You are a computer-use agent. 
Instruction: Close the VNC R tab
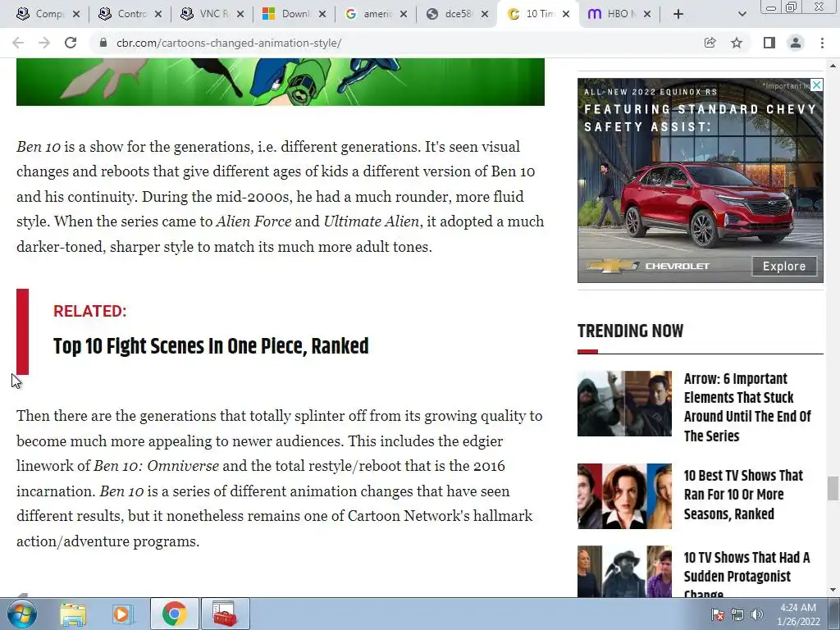(x=240, y=14)
